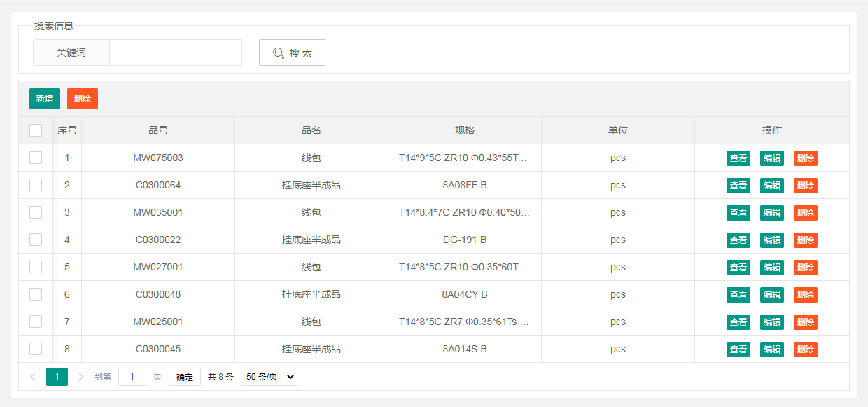Click 编辑 for row MW075003
Viewport: 868px width, 407px height.
[772, 158]
